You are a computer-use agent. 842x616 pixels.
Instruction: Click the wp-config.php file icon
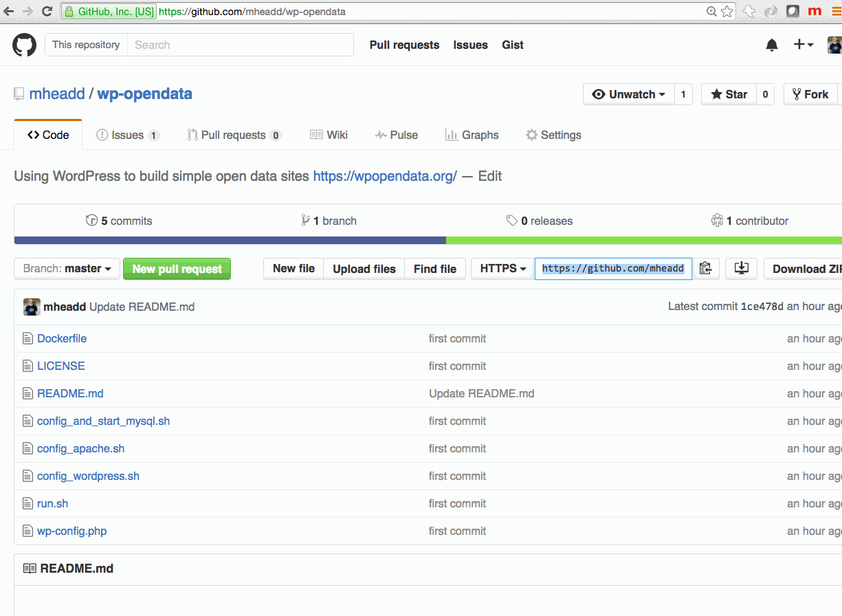click(x=27, y=531)
